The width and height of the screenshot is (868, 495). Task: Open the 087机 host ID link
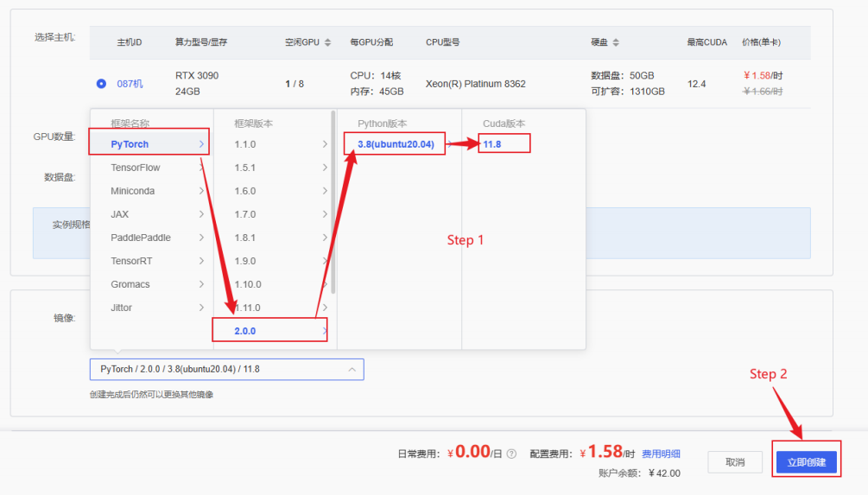coord(130,84)
